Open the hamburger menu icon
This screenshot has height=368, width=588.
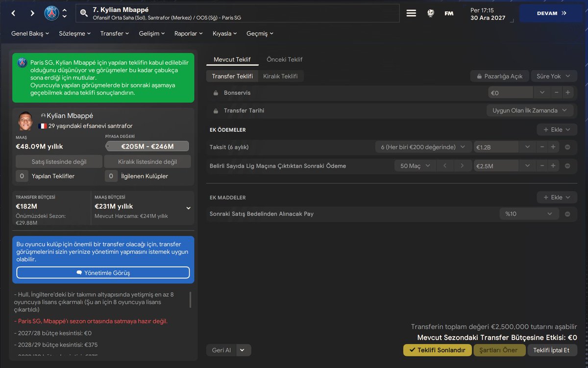[x=411, y=13]
